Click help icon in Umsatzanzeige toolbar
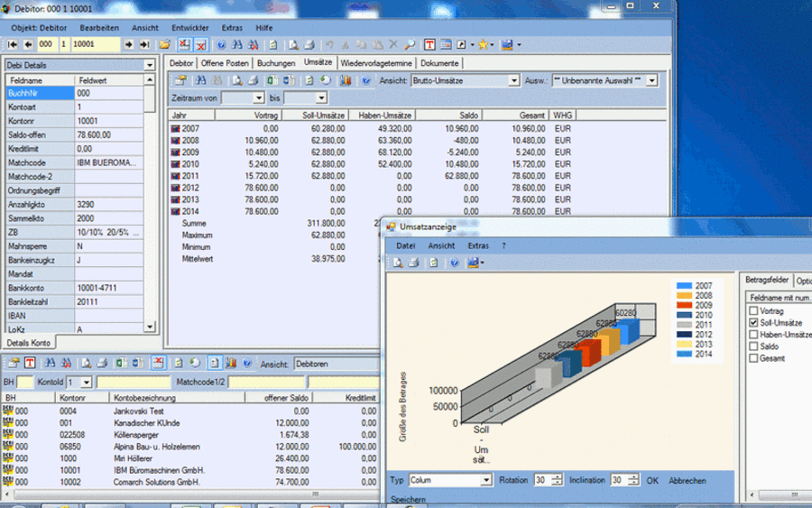 click(454, 263)
